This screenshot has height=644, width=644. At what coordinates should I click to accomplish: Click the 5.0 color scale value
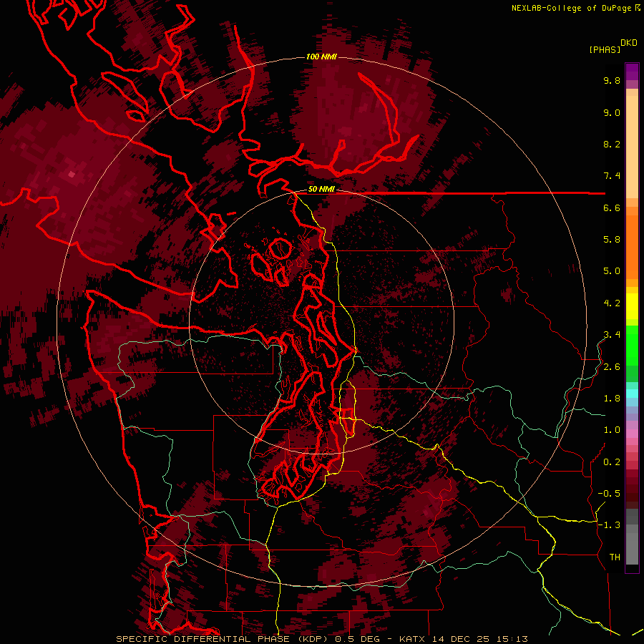[x=612, y=271]
